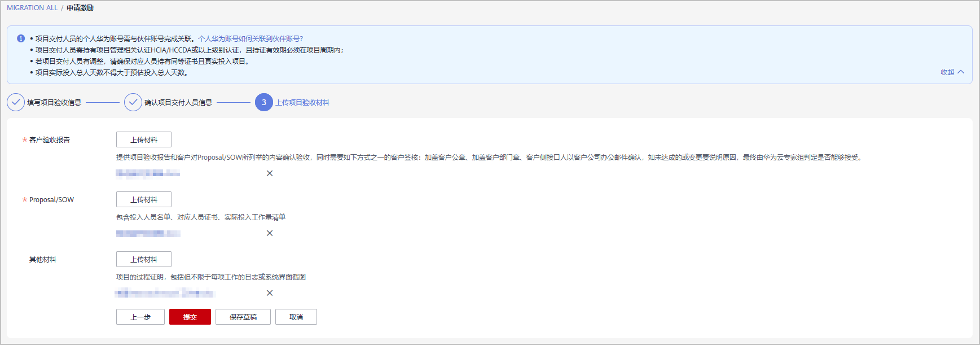Click the hint text 包含投入人员名单、对应人员证书
Viewport: 980px width, 345px height.
(201, 217)
